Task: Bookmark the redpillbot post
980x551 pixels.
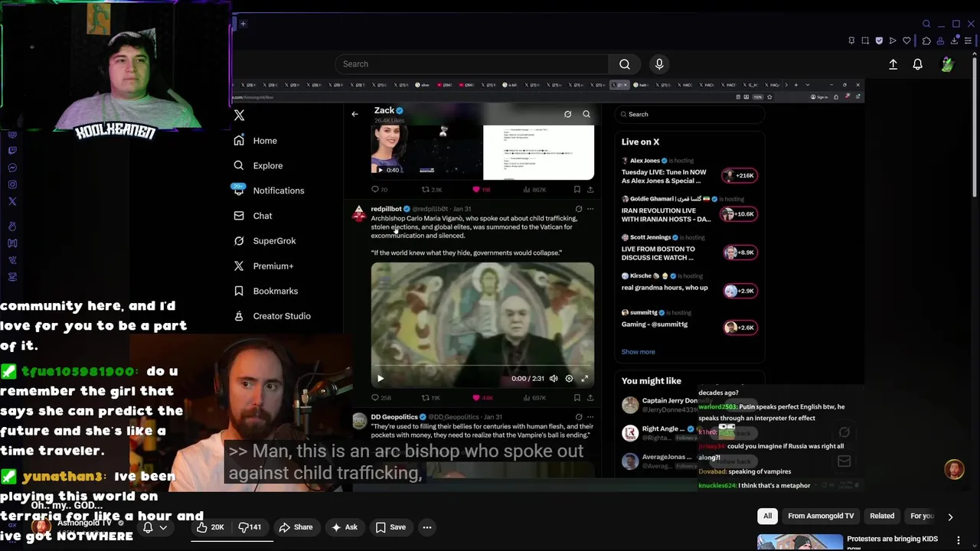Action: point(577,398)
